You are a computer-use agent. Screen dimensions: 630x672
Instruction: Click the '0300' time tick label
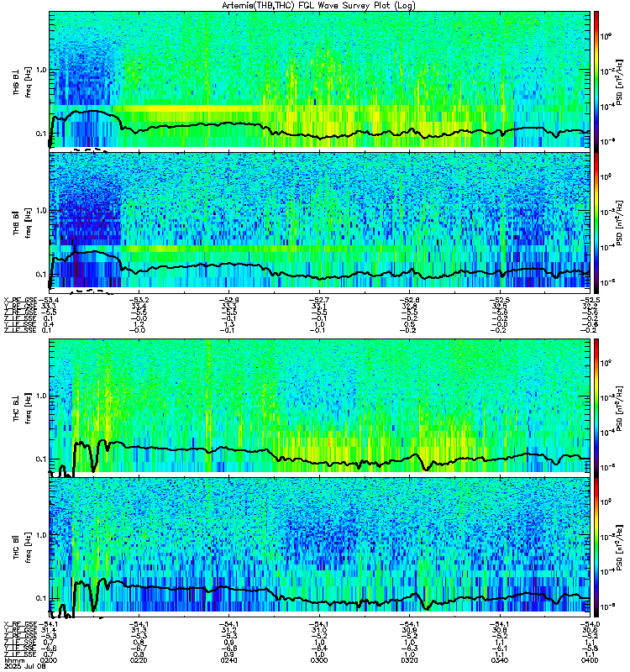(x=319, y=660)
